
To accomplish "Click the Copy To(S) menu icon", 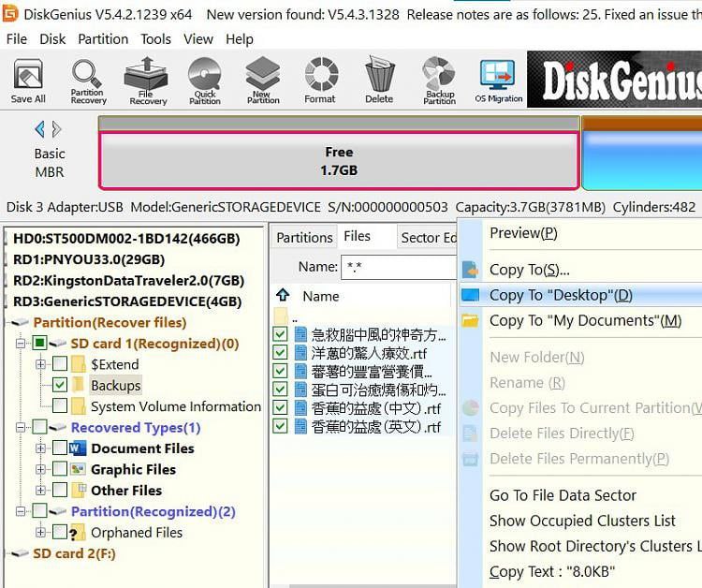I will pos(470,270).
